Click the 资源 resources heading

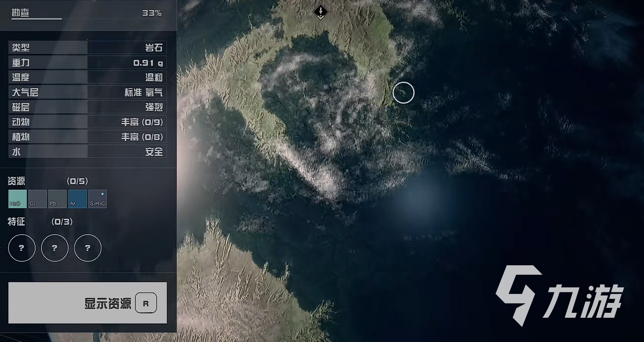(x=16, y=181)
